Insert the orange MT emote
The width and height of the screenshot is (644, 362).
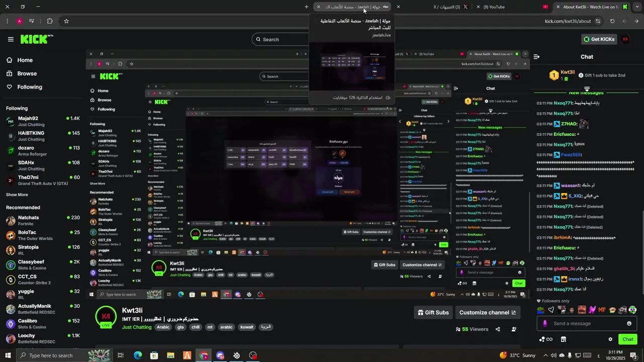tap(602, 310)
